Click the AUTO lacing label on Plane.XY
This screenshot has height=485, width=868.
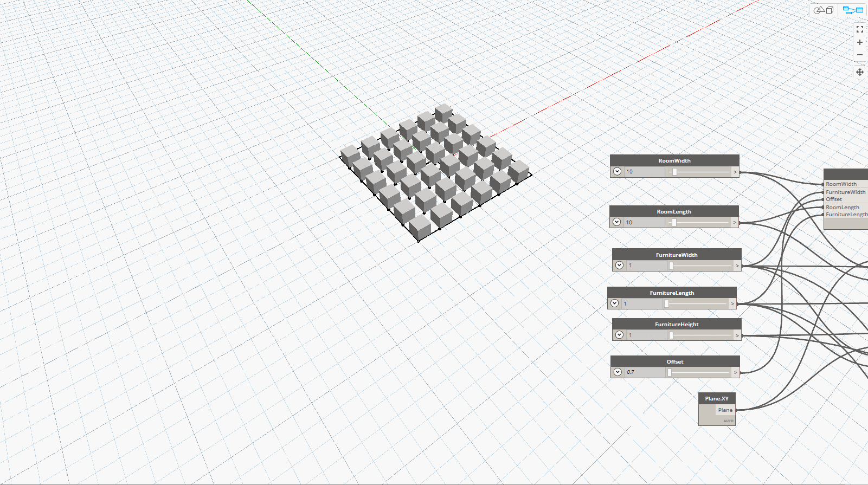728,421
